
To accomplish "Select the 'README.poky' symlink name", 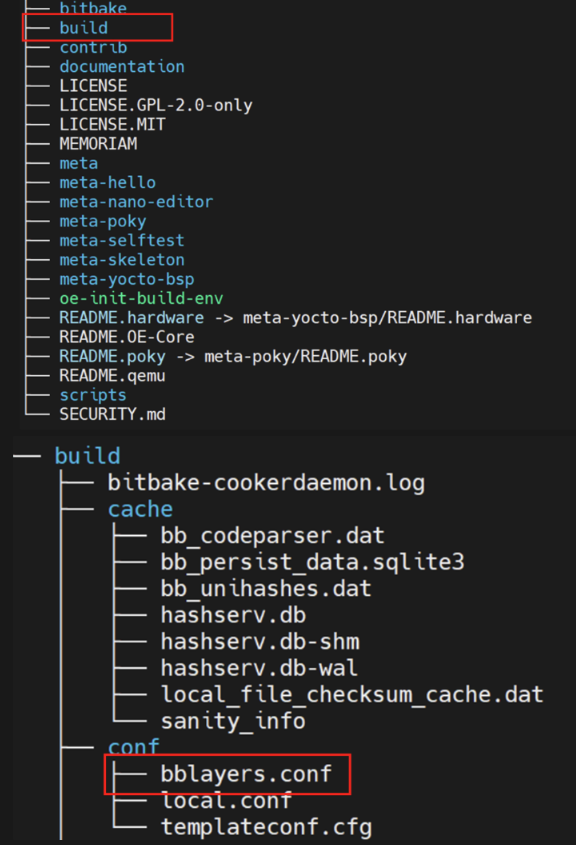I will point(112,357).
